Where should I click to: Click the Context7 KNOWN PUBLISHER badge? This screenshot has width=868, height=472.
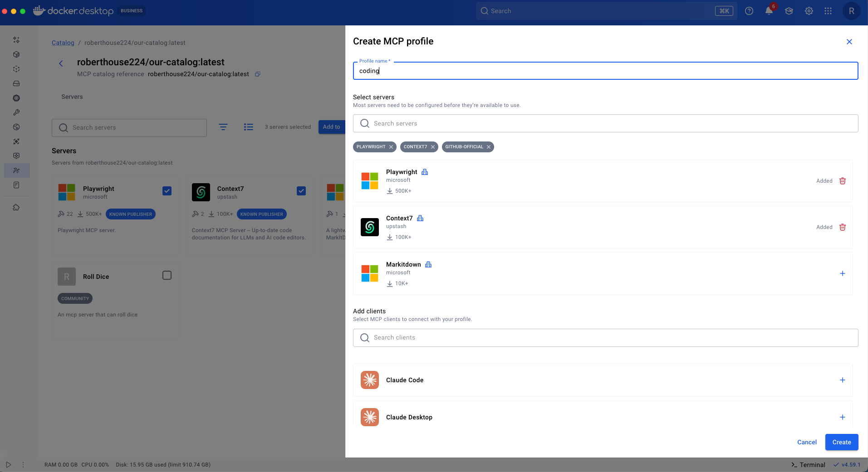pyautogui.click(x=262, y=214)
